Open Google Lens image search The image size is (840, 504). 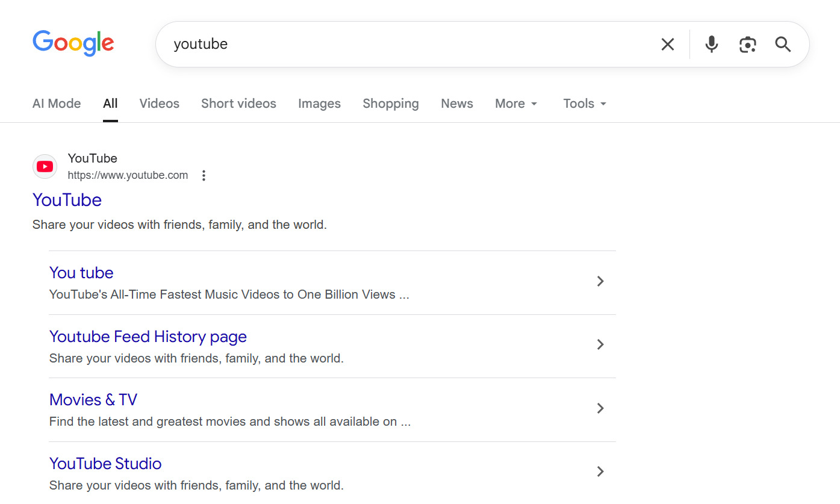tap(747, 44)
